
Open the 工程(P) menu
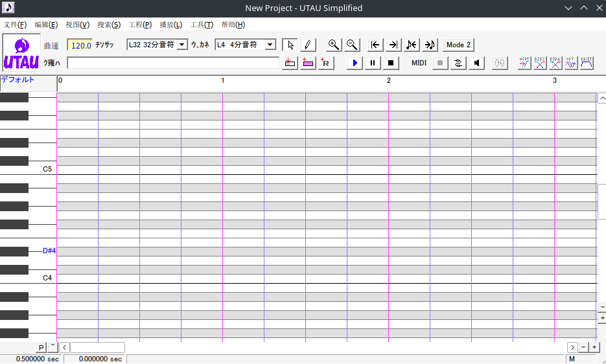pos(140,25)
